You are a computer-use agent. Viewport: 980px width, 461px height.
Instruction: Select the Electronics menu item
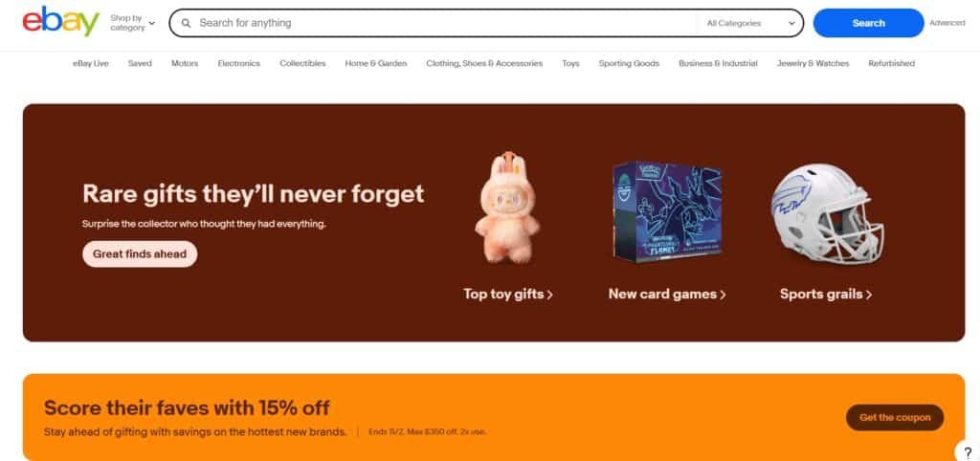[238, 63]
